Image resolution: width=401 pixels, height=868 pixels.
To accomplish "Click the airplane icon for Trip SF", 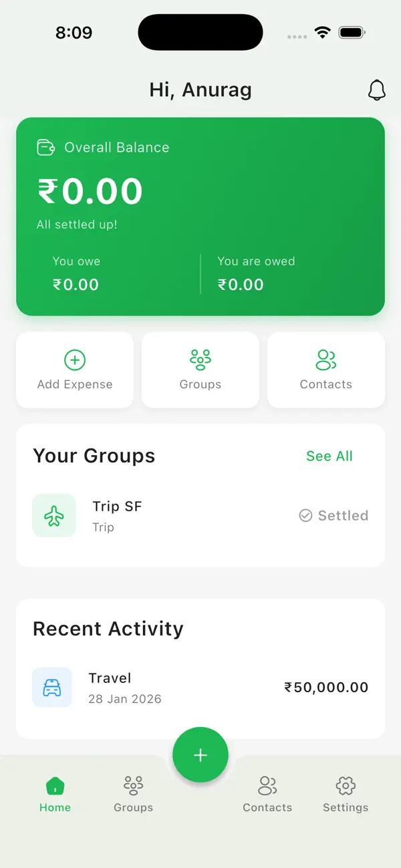I will [x=53, y=515].
